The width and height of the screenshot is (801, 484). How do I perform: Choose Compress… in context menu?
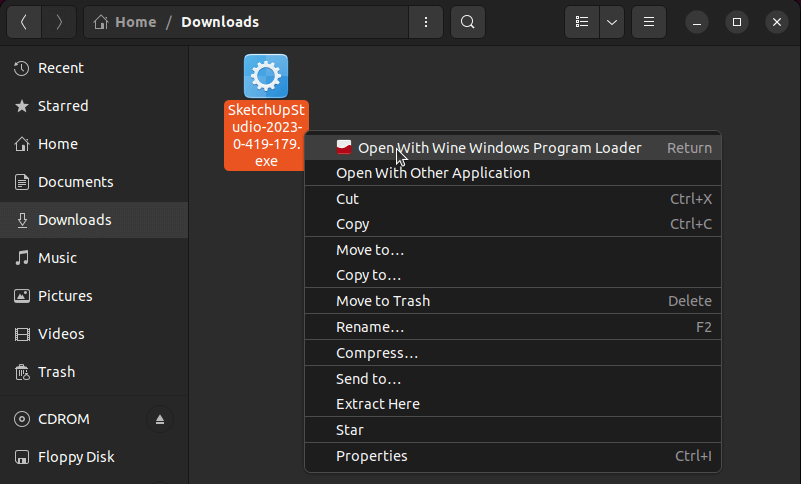pos(513,353)
